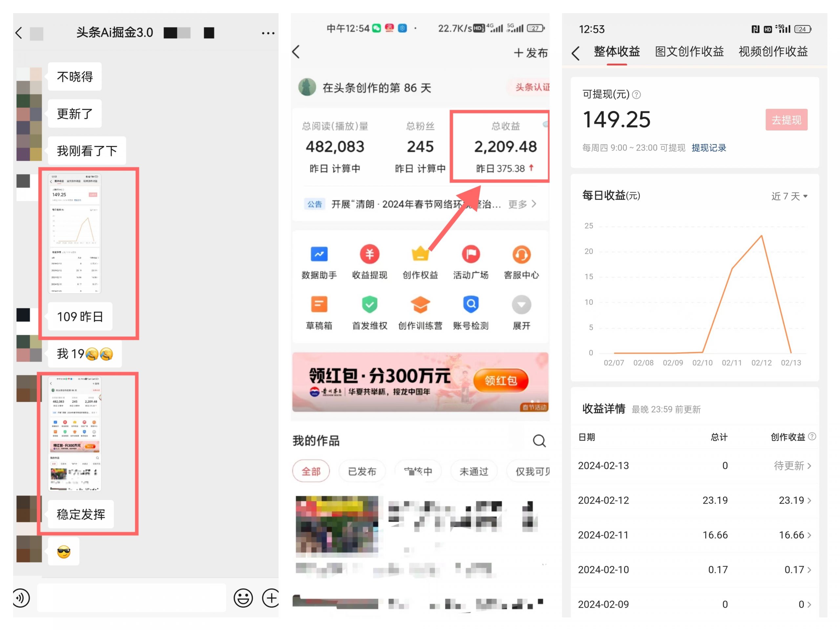The height and width of the screenshot is (630, 840).
Task: Tap '更多' next to the announcement
Action: click(x=522, y=204)
